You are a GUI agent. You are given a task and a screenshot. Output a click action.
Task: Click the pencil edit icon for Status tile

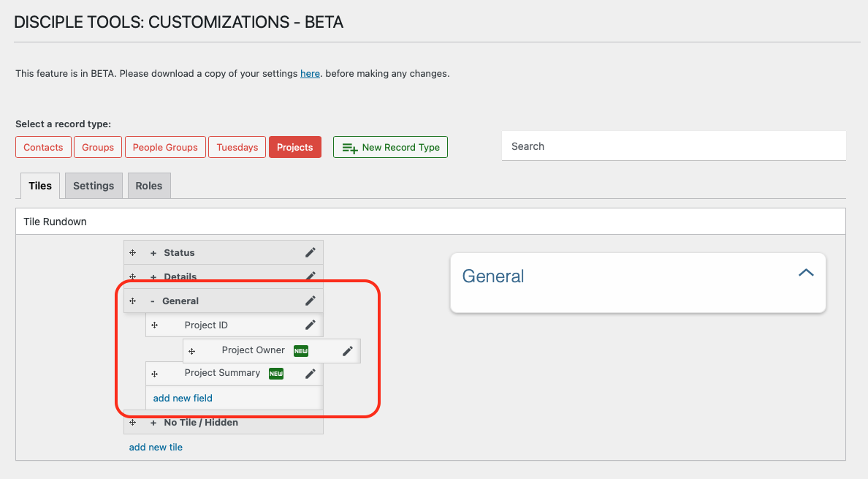(311, 252)
